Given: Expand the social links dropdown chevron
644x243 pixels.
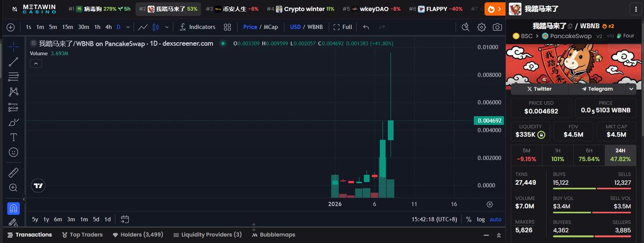Looking at the screenshot, I should [x=632, y=89].
